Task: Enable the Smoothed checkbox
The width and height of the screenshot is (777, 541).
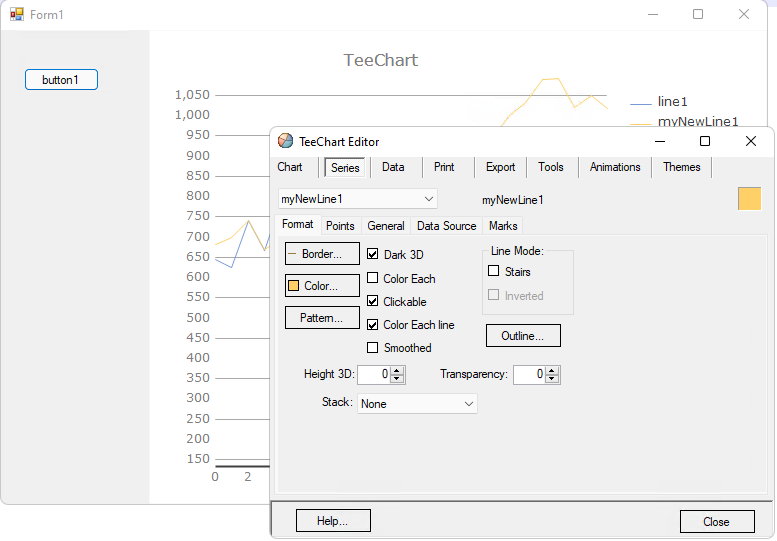Action: click(373, 348)
